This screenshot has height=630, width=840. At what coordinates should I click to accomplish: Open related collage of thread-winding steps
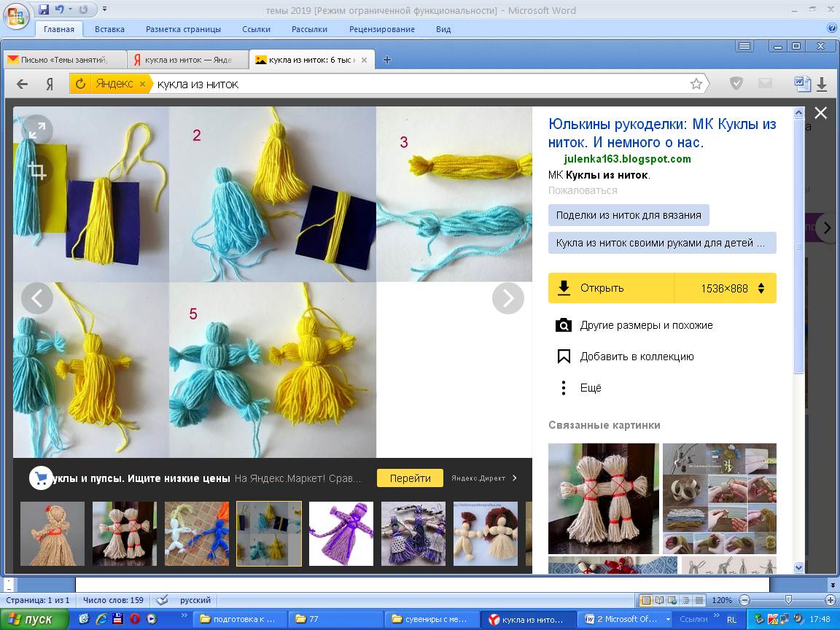[x=720, y=498]
